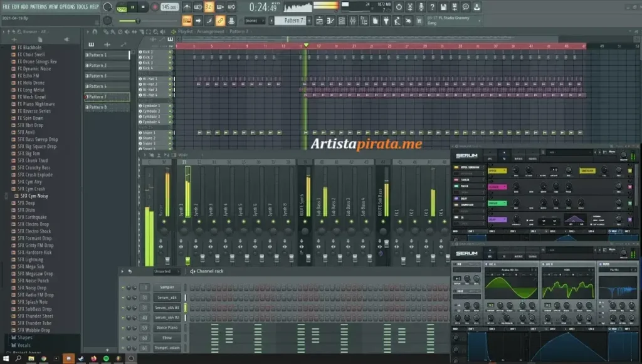
Task: Open the Sampler channel button
Action: click(x=167, y=287)
